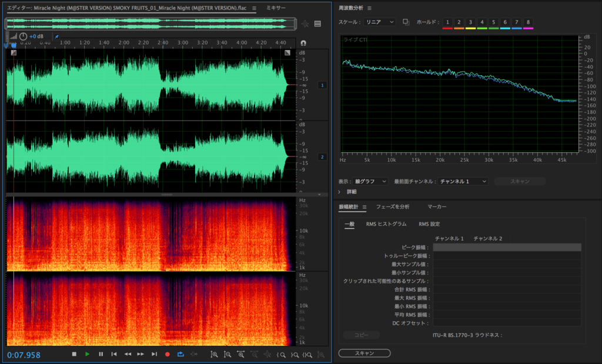The height and width of the screenshot is (364, 602).
Task: Zoom in at out point
Action: pos(295,355)
